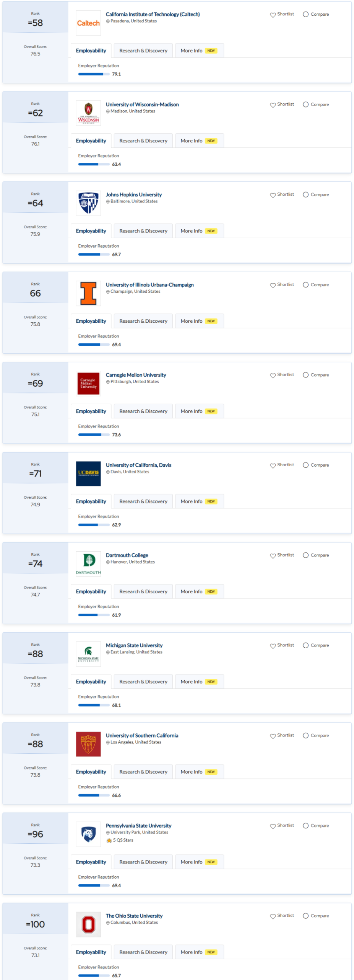
Task: Click the Dartmouth College pine logo
Action: click(x=88, y=563)
